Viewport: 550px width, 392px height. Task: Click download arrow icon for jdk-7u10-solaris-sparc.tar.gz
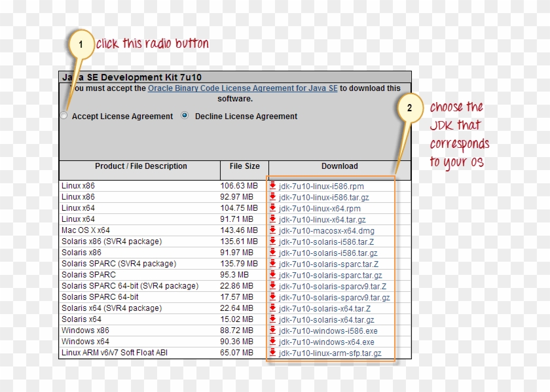click(x=272, y=275)
